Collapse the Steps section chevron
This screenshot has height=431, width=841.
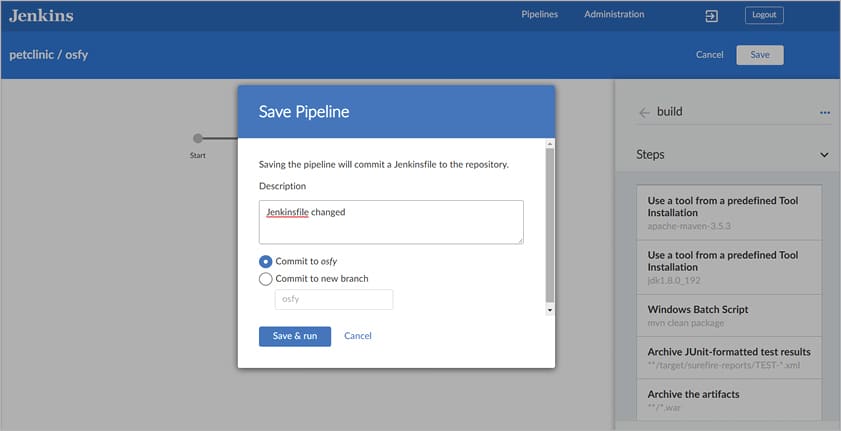point(824,155)
